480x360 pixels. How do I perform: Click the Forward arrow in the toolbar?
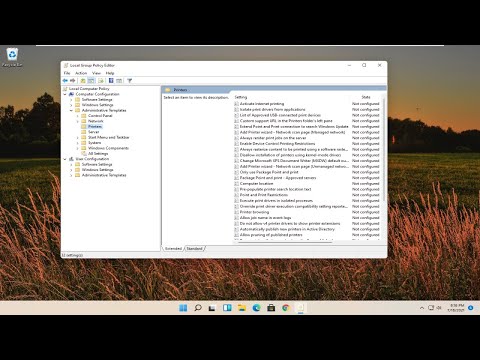(72, 81)
